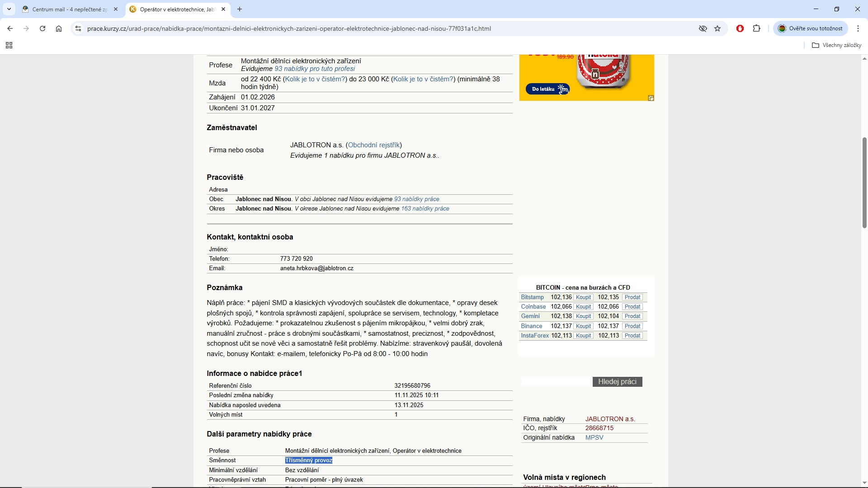Click the scrollbar down arrow
This screenshot has height=488, width=868.
point(865,483)
